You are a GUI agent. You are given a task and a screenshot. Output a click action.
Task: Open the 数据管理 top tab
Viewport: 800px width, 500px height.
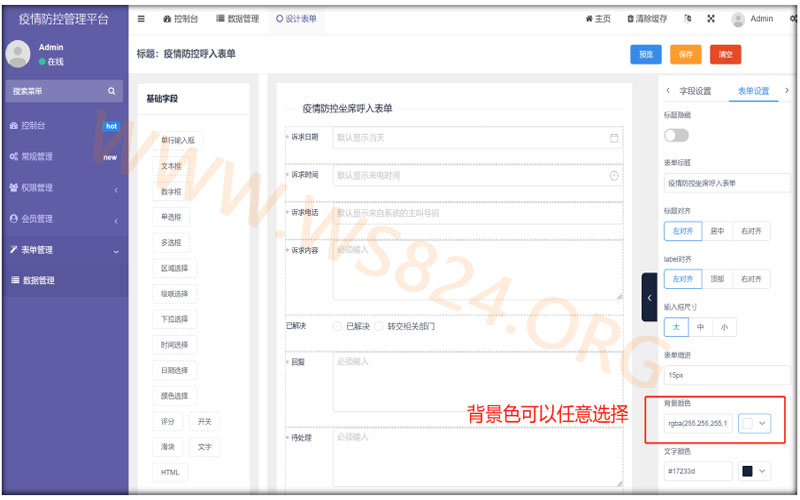pyautogui.click(x=238, y=19)
